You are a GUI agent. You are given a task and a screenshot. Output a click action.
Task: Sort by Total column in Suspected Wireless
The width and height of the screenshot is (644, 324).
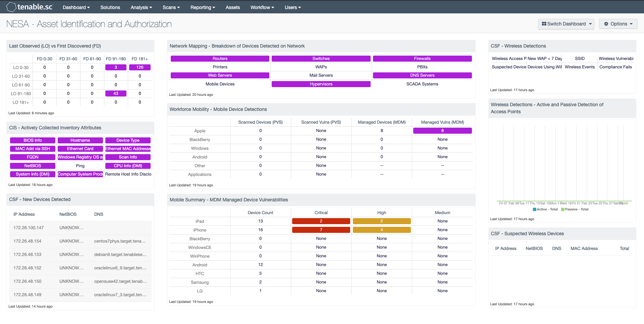[x=624, y=249]
